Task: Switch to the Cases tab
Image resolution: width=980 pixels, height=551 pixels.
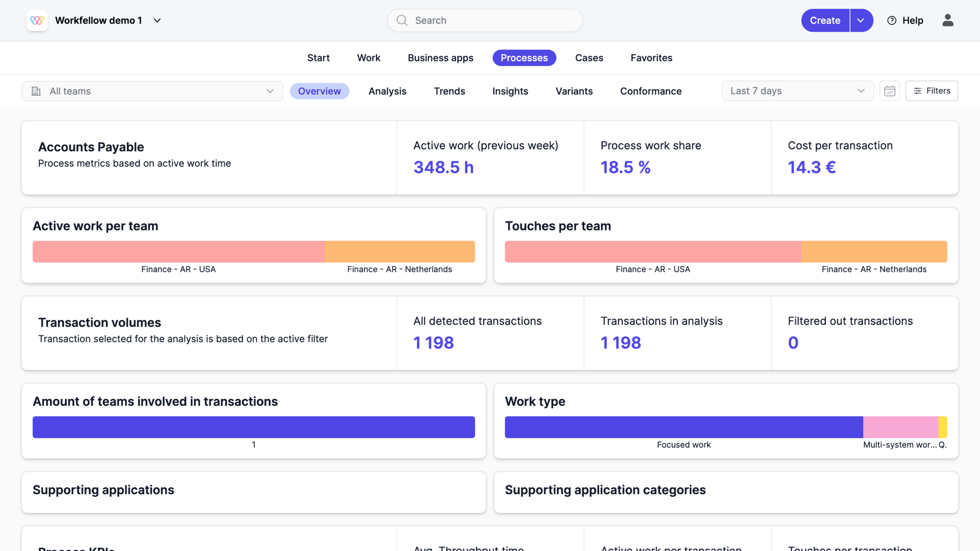Action: click(x=589, y=58)
